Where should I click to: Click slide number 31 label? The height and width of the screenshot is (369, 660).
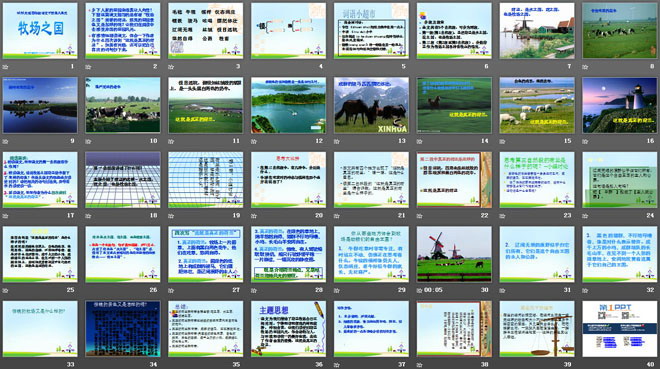pyautogui.click(x=567, y=290)
